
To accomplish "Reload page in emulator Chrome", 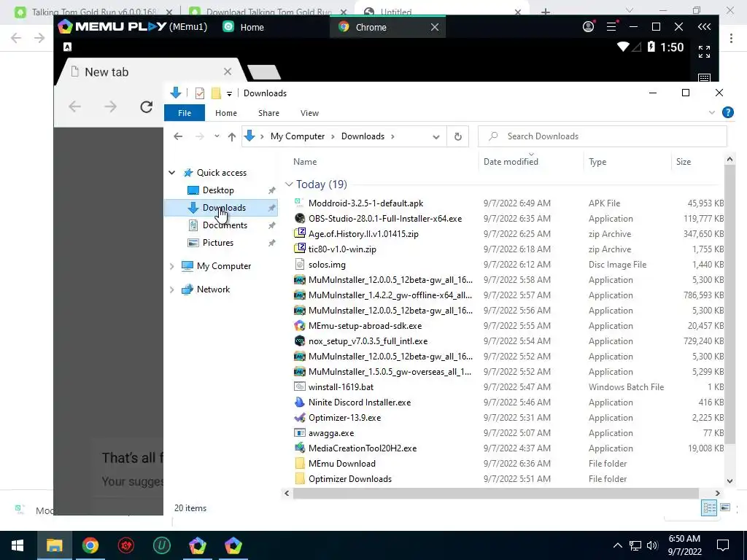I will coord(146,106).
